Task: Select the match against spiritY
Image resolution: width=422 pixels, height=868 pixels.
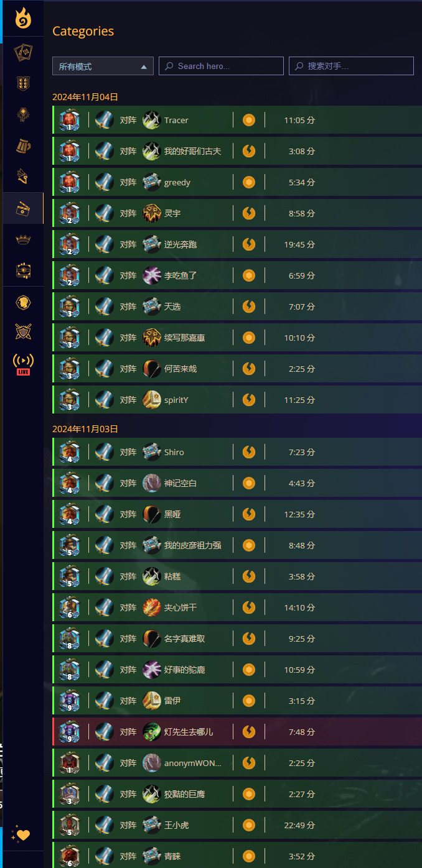Action: click(x=237, y=400)
